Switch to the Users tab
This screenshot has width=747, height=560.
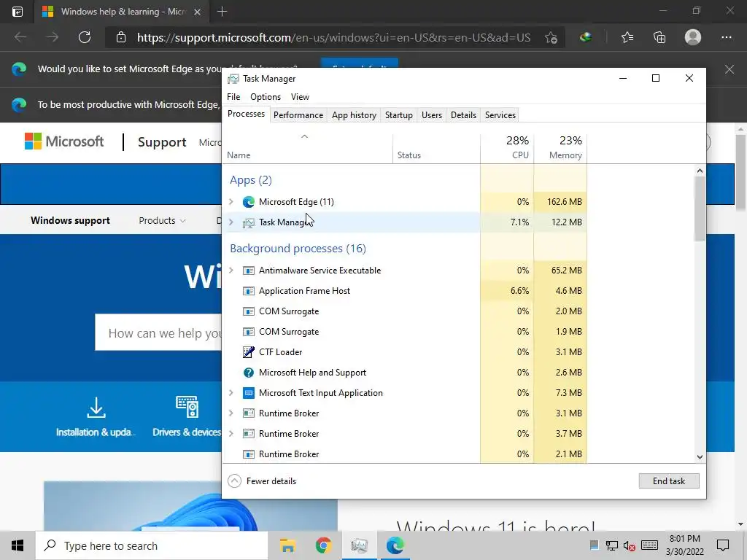pyautogui.click(x=432, y=115)
